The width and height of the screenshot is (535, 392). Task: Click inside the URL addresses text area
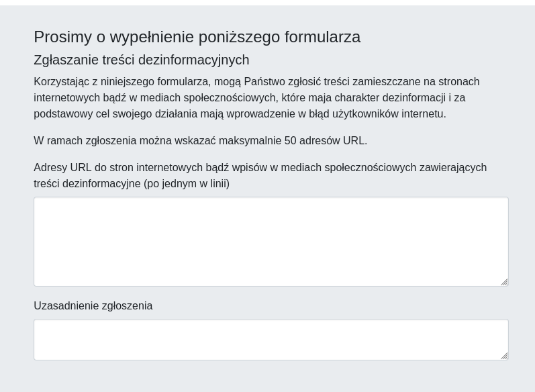[x=271, y=241]
